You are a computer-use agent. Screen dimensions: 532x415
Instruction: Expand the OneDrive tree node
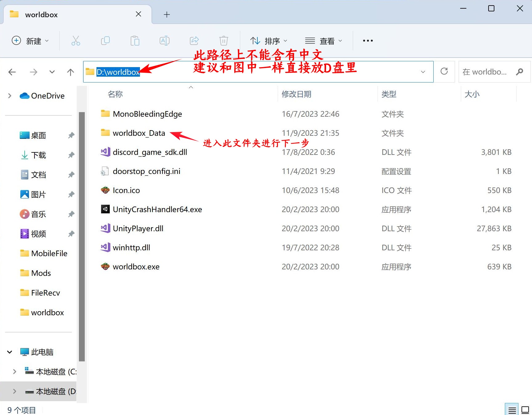coord(10,96)
